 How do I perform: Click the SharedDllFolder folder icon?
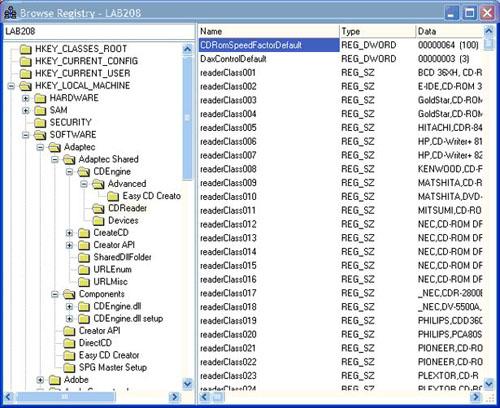84,258
